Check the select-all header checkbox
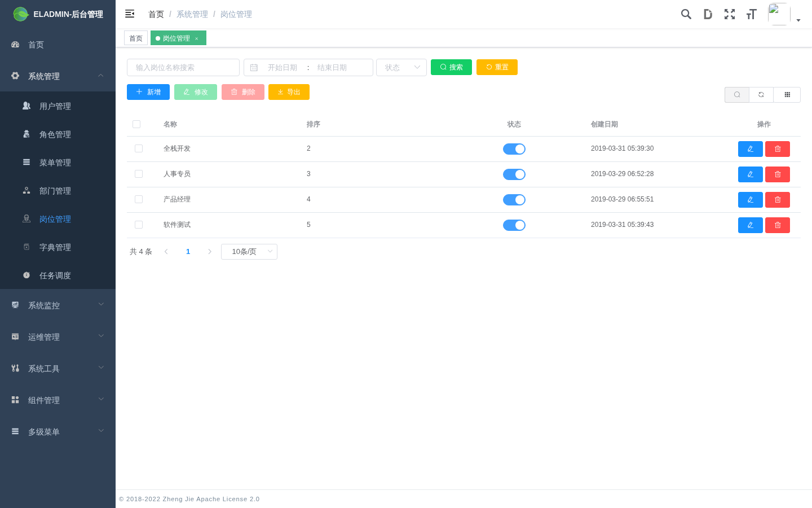 (x=136, y=124)
